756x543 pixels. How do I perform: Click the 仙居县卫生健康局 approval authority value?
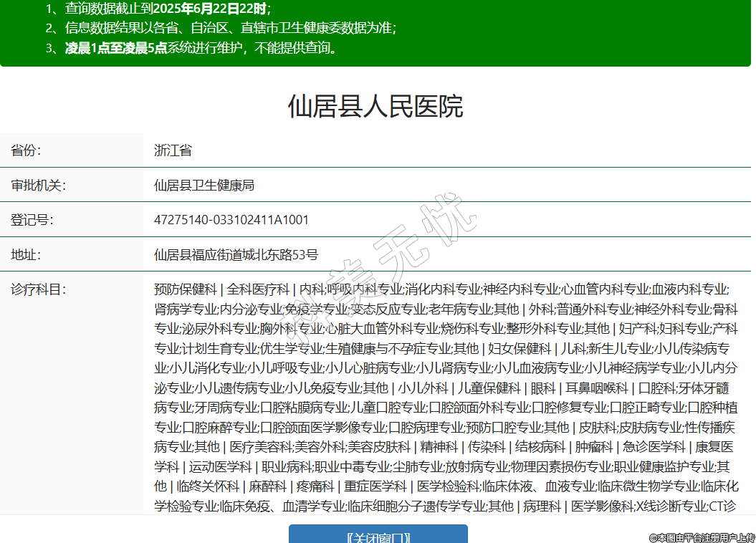[204, 186]
